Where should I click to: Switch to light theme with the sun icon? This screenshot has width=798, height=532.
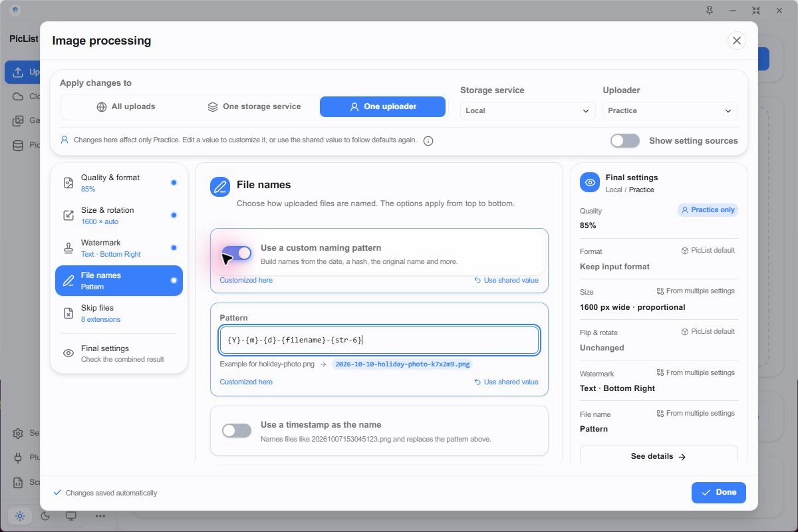(x=20, y=516)
